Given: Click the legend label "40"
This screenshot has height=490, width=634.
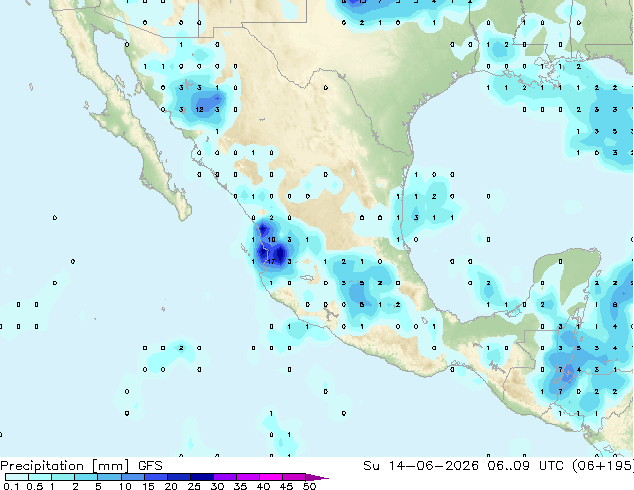Looking at the screenshot, I should pyautogui.click(x=263, y=486).
